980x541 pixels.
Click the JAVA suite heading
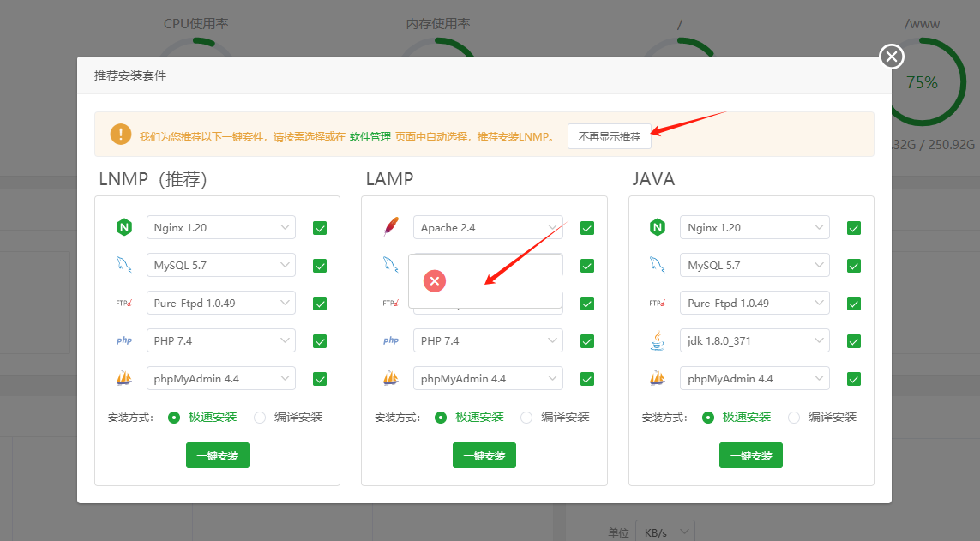click(x=653, y=179)
